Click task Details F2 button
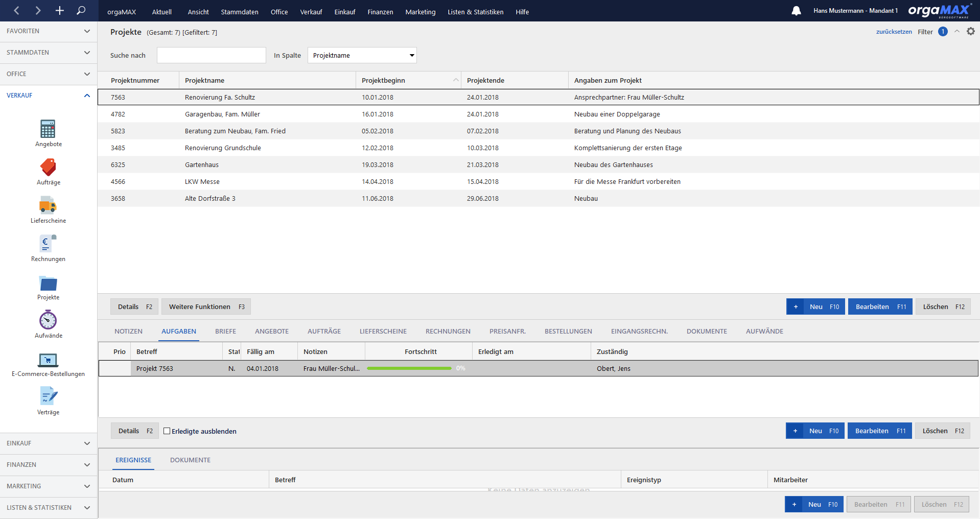 point(135,431)
